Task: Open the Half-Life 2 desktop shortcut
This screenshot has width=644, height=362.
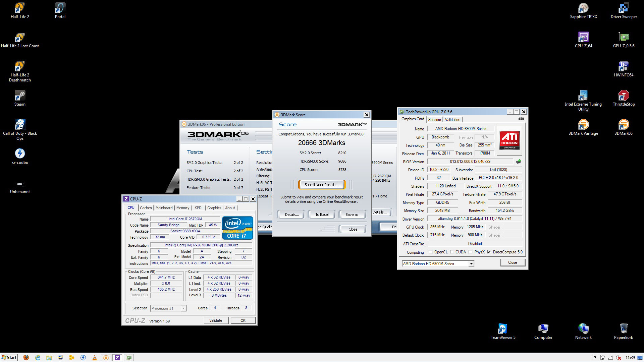Action: click(x=20, y=10)
